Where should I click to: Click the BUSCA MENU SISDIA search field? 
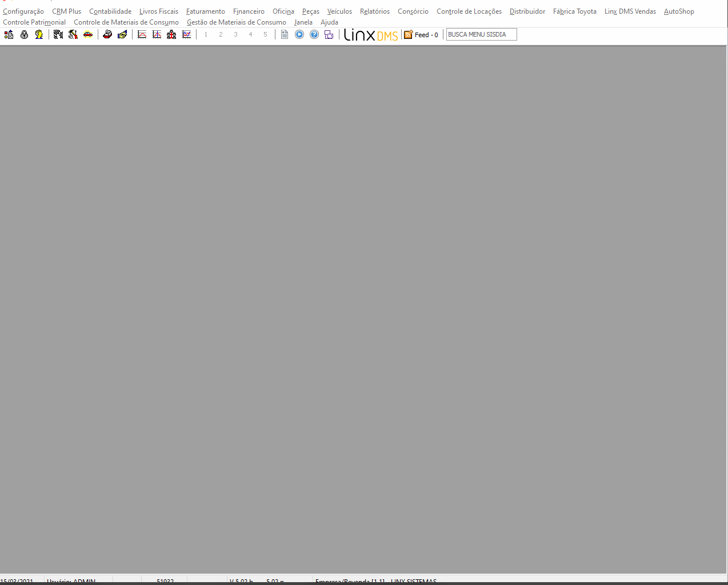coord(481,35)
